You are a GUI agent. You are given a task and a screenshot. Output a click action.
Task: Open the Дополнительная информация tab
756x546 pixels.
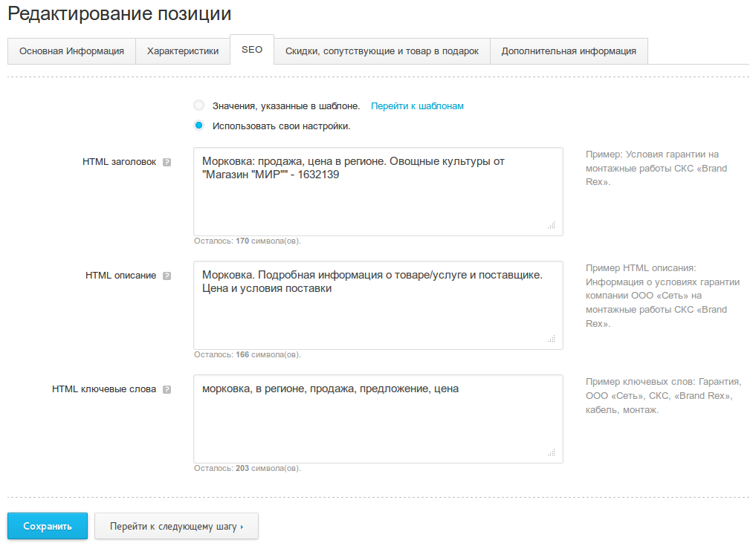click(569, 51)
